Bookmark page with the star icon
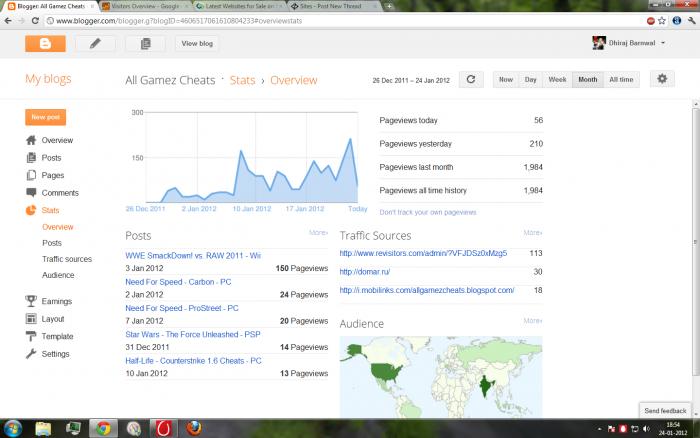 [x=662, y=21]
